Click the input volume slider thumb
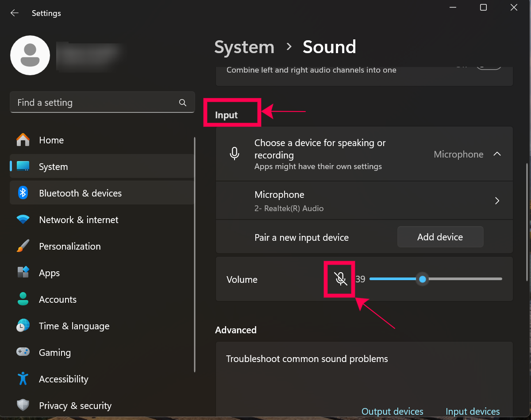Viewport: 531px width, 420px height. click(x=423, y=279)
